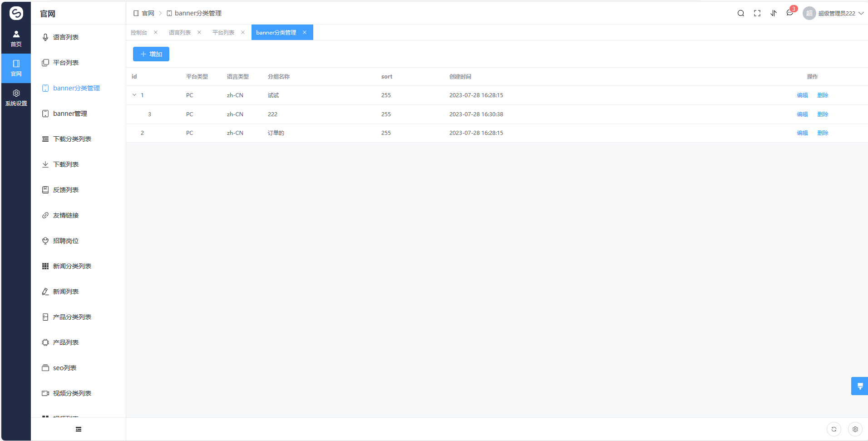Toggle the fullscreen icon in header
This screenshot has width=868, height=441.
pyautogui.click(x=757, y=13)
